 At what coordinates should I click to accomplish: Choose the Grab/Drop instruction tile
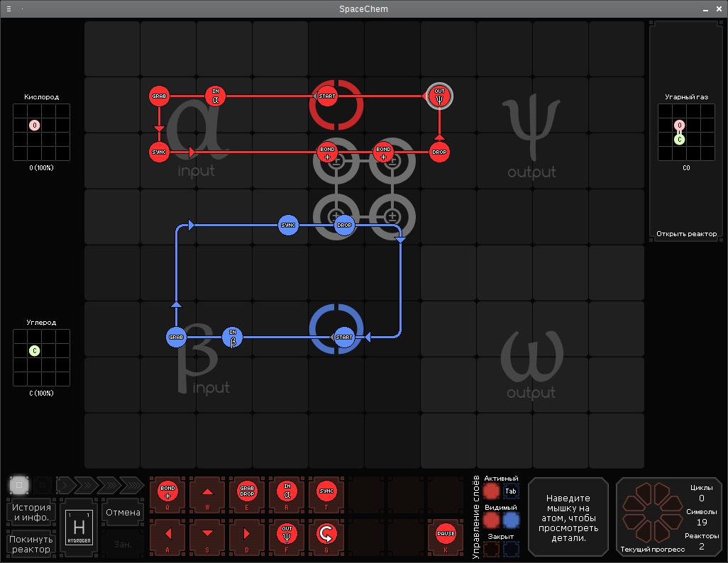247,494
